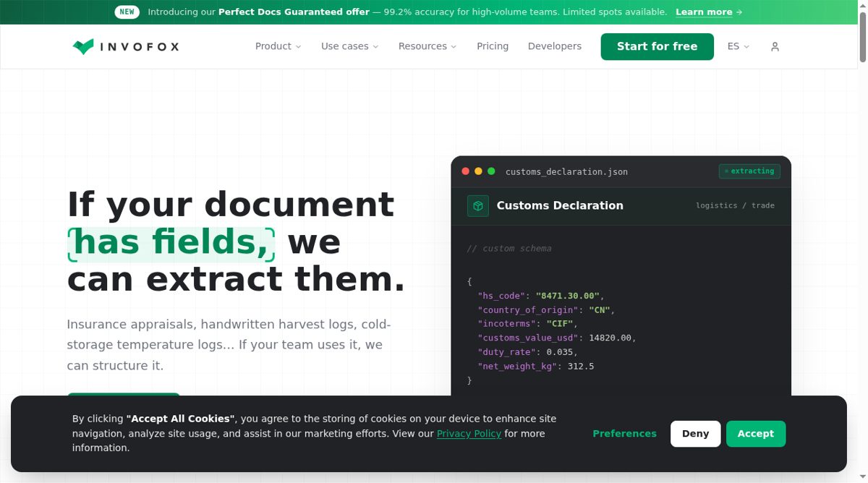The height and width of the screenshot is (483, 868).
Task: Expand the Use cases menu
Action: (x=349, y=46)
